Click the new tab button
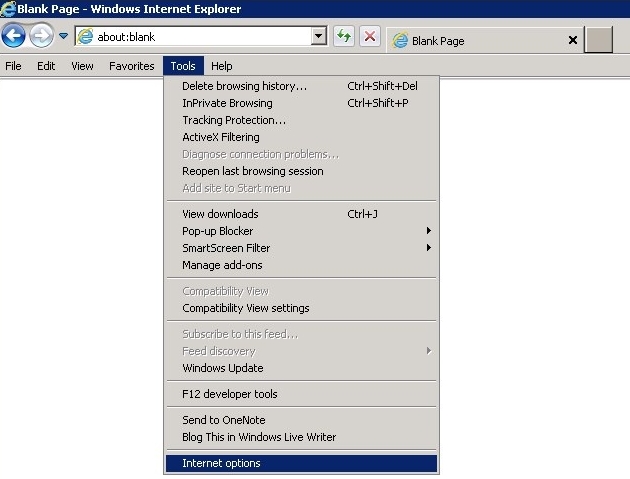Image resolution: width=630 pixels, height=479 pixels. (598, 41)
